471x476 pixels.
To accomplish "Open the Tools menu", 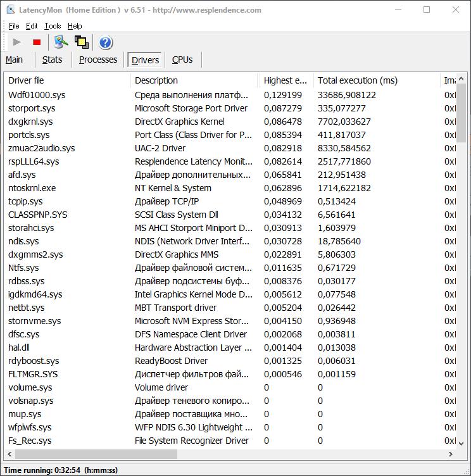I will (x=53, y=26).
